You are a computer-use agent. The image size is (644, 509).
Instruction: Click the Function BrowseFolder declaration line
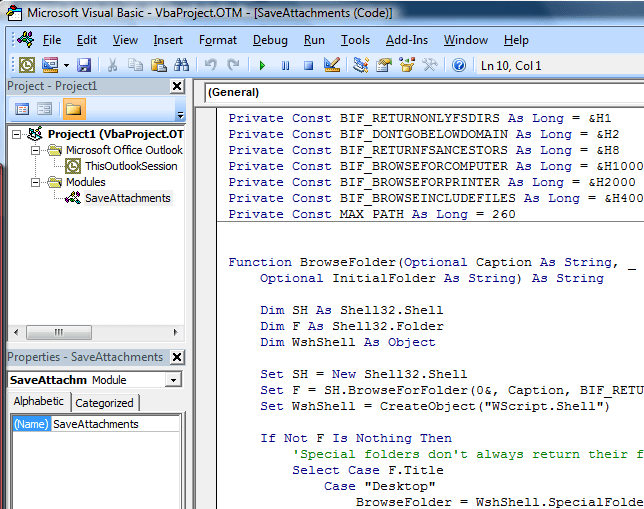(432, 262)
